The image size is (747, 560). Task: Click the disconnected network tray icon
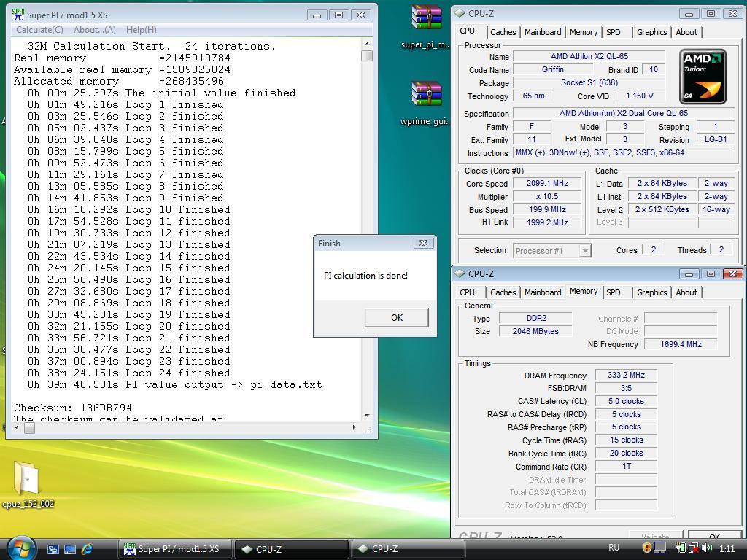[694, 548]
